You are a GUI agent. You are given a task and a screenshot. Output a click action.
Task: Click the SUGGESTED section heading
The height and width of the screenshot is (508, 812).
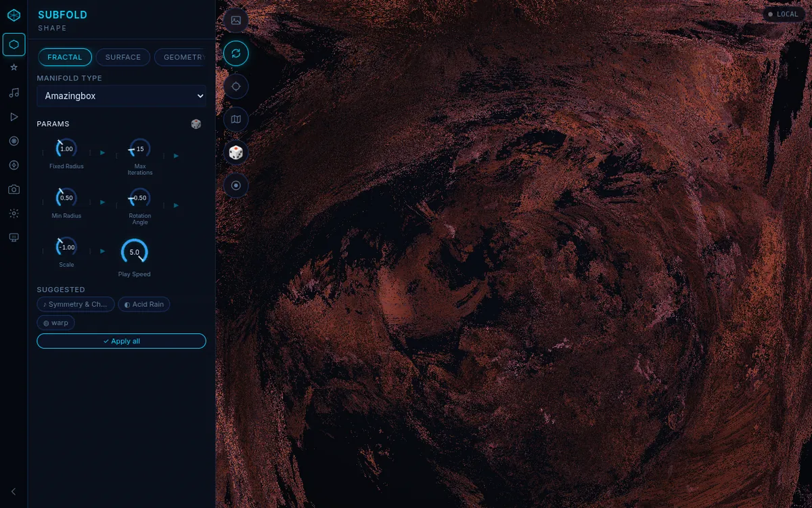[x=61, y=290]
